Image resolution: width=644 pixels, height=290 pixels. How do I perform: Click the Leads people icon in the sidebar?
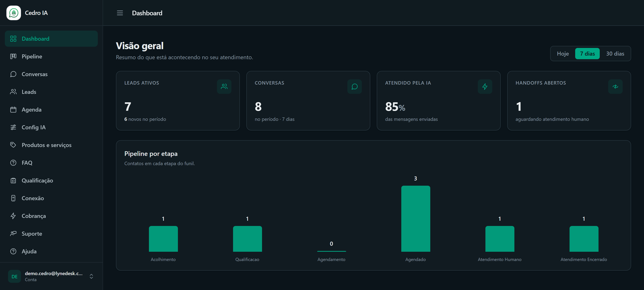pos(13,92)
